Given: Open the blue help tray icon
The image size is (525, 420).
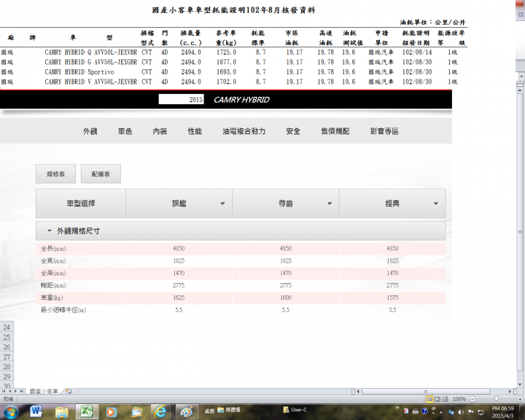Looking at the screenshot, I should pyautogui.click(x=424, y=411).
